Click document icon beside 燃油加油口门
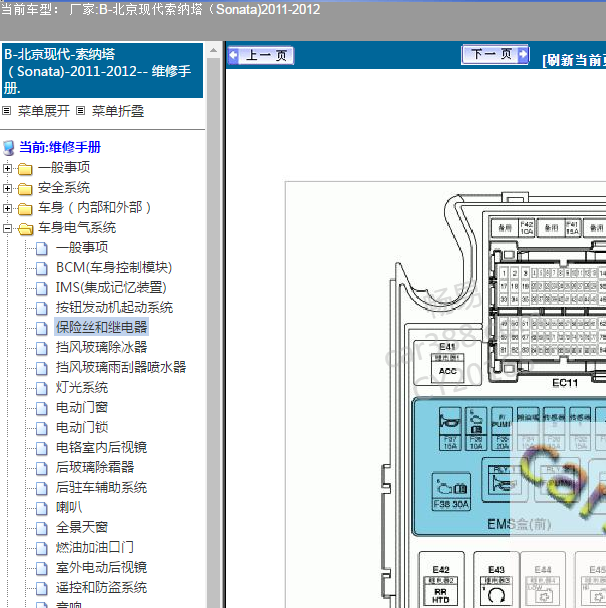The height and width of the screenshot is (608, 606). point(42,548)
